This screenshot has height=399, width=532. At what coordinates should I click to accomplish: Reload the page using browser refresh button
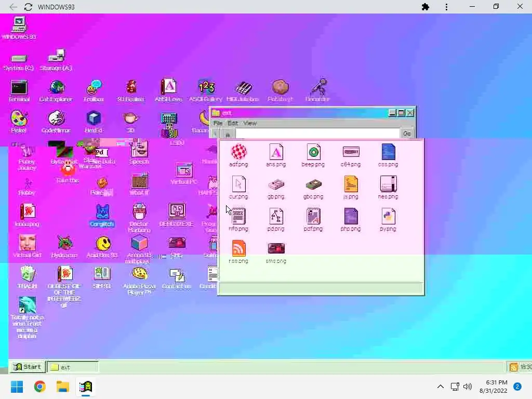click(x=28, y=7)
